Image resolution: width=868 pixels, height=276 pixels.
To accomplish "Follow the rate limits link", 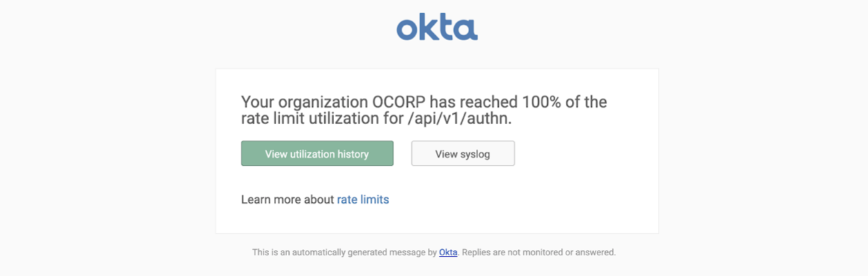I will coord(363,199).
